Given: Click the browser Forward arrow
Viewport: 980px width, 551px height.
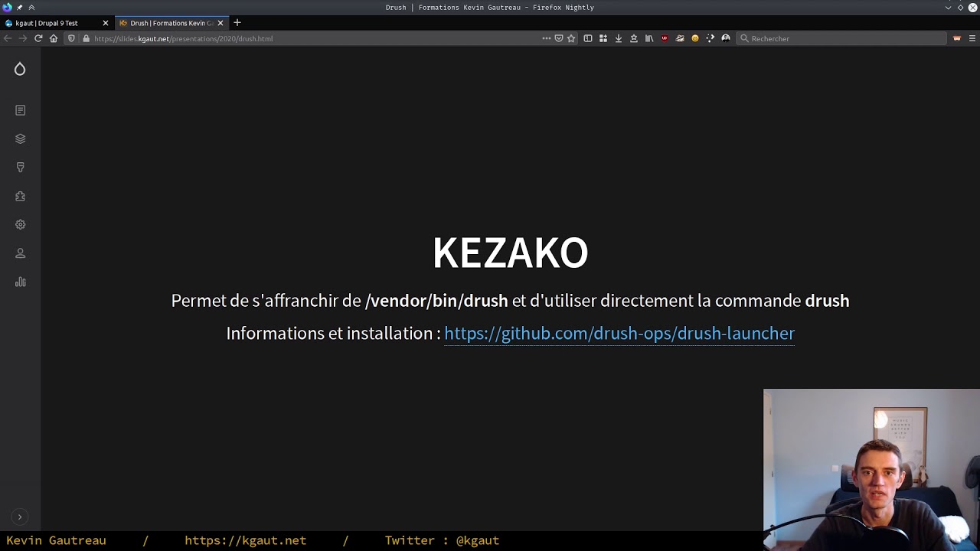Looking at the screenshot, I should (23, 38).
